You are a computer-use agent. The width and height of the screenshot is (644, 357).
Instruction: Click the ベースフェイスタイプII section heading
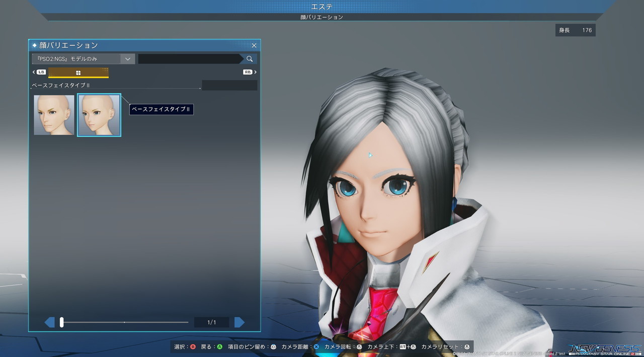pyautogui.click(x=60, y=85)
